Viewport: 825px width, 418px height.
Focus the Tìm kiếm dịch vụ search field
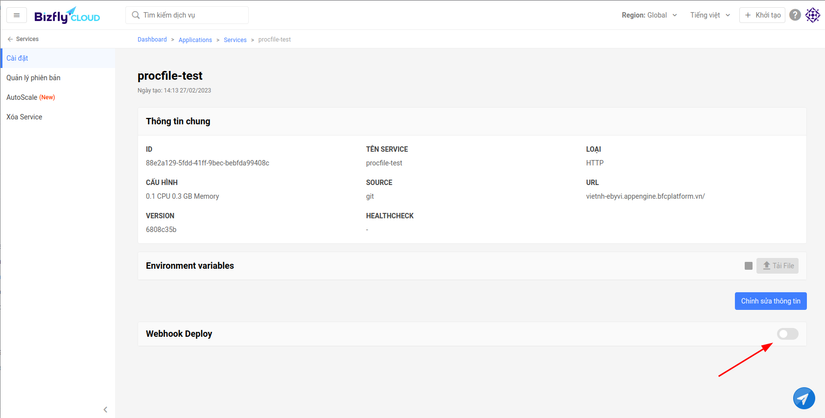193,15
